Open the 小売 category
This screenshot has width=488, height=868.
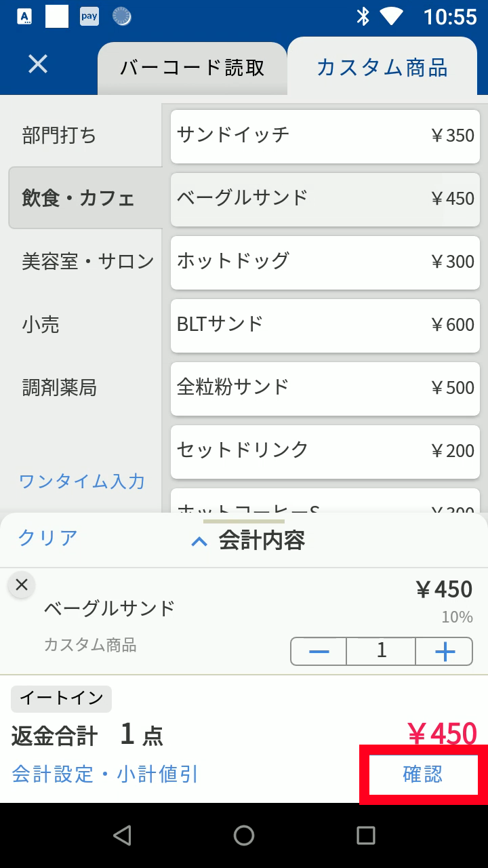click(41, 325)
